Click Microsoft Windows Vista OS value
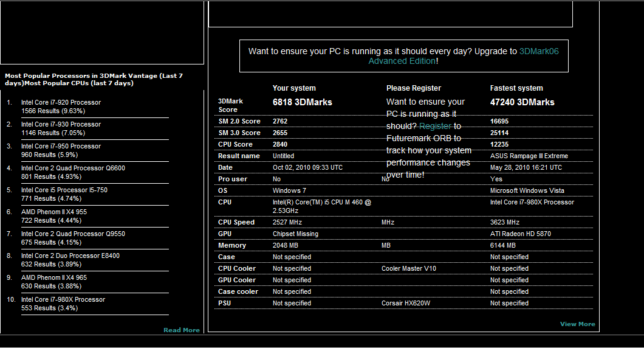 click(x=527, y=190)
